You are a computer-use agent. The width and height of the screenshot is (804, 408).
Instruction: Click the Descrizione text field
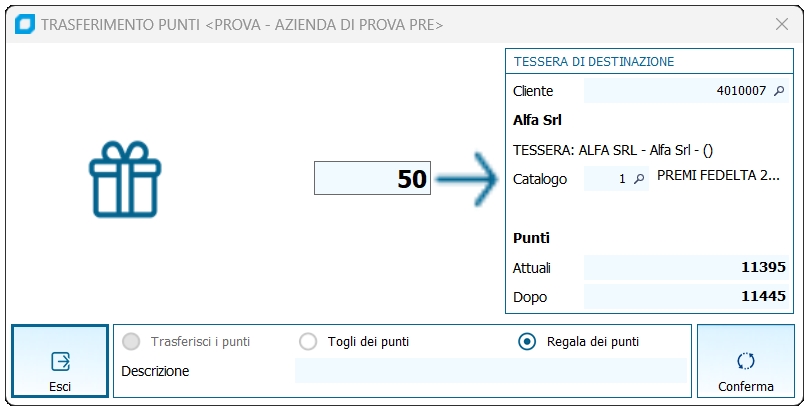491,371
